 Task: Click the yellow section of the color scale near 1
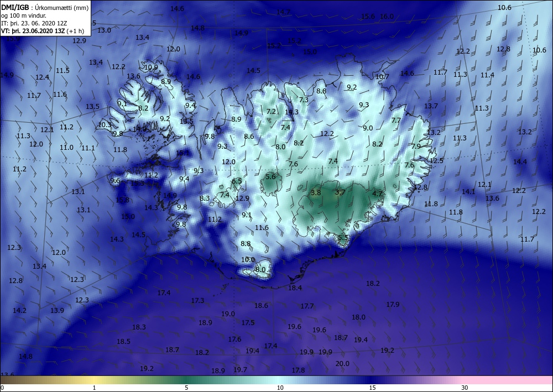[x=94, y=380]
